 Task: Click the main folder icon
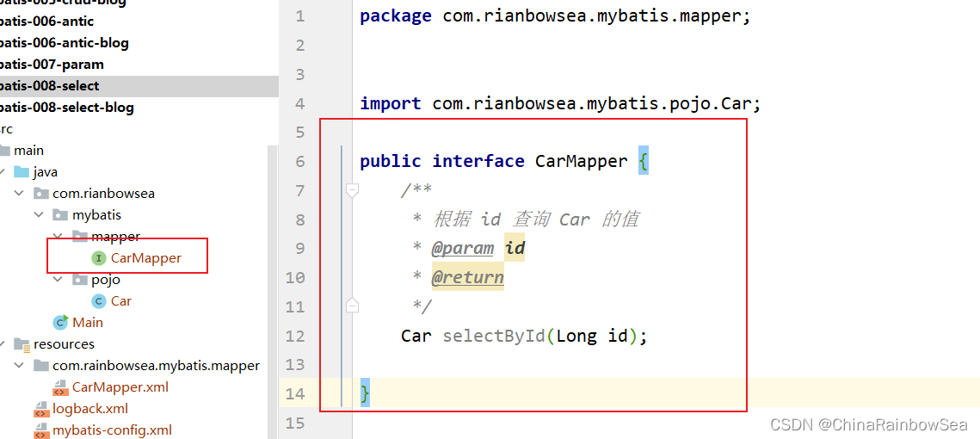click(3, 150)
